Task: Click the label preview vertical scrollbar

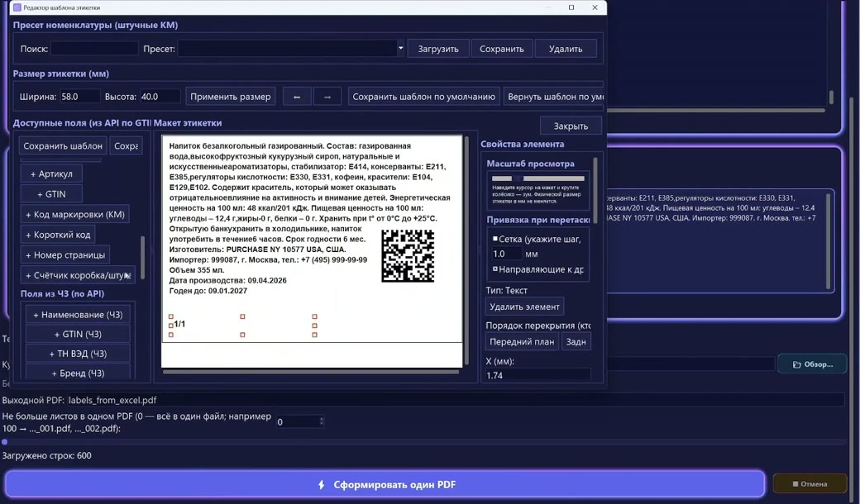Action: (466, 250)
